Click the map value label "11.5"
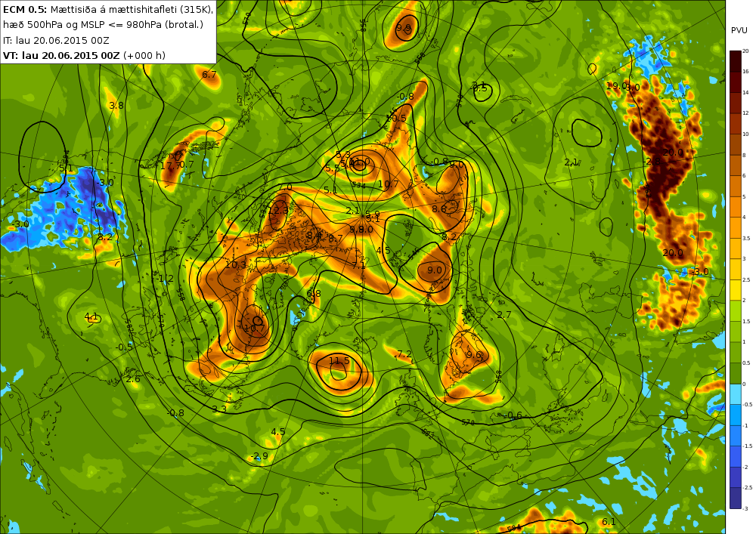This screenshot has width=756, height=534. pyautogui.click(x=339, y=360)
